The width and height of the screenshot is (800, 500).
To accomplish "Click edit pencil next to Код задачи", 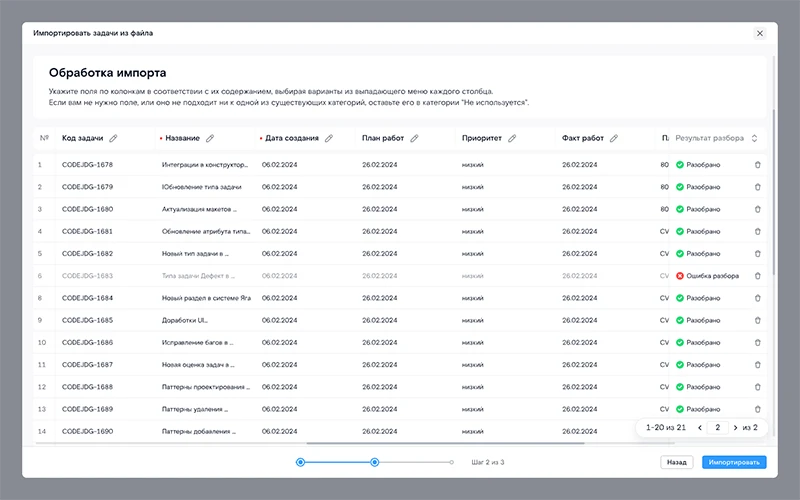I will click(x=113, y=138).
